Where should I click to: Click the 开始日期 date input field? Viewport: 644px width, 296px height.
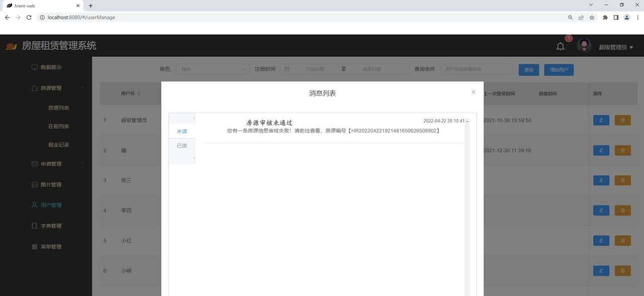point(317,69)
